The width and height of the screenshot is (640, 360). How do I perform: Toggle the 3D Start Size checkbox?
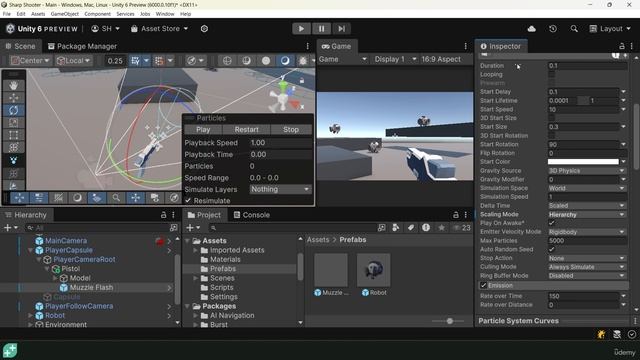coord(551,118)
